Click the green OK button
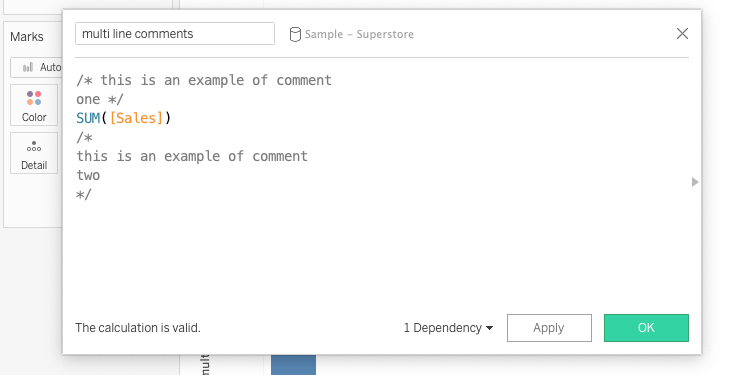 646,328
